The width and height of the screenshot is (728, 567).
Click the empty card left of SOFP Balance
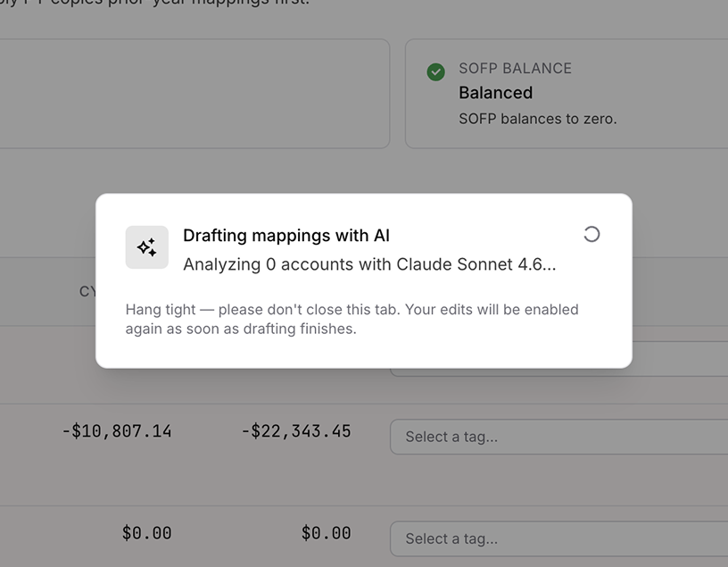pyautogui.click(x=194, y=93)
